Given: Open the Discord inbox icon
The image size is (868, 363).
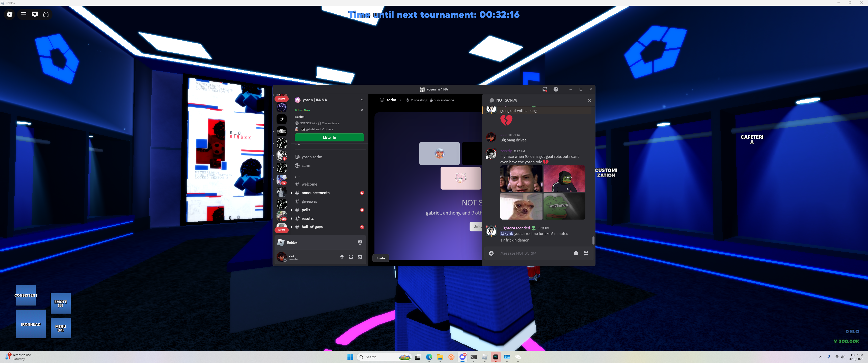Looking at the screenshot, I should click(x=545, y=89).
